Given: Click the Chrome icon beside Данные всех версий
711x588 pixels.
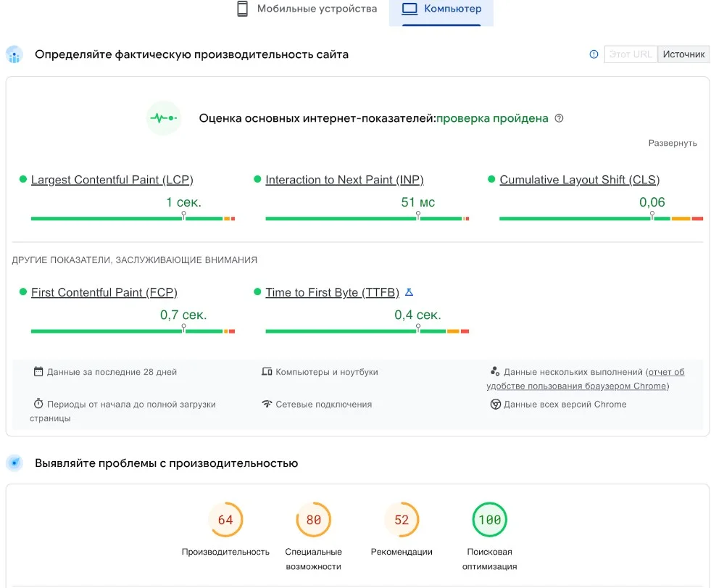Looking at the screenshot, I should (496, 404).
